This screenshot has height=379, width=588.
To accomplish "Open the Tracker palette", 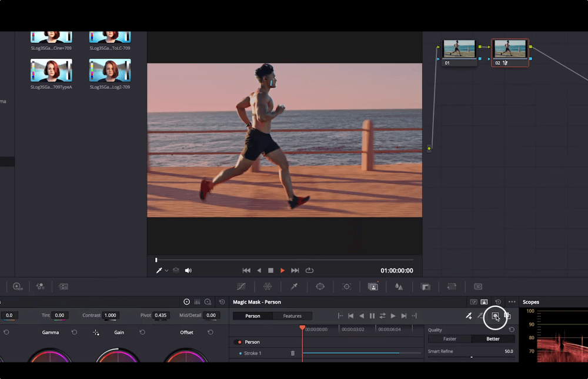I will click(346, 286).
